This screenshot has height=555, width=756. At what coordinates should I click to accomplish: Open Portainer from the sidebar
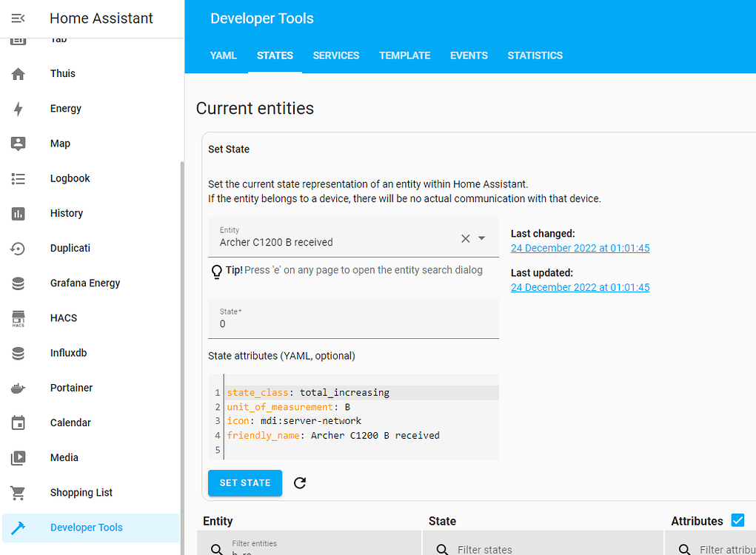pos(71,387)
